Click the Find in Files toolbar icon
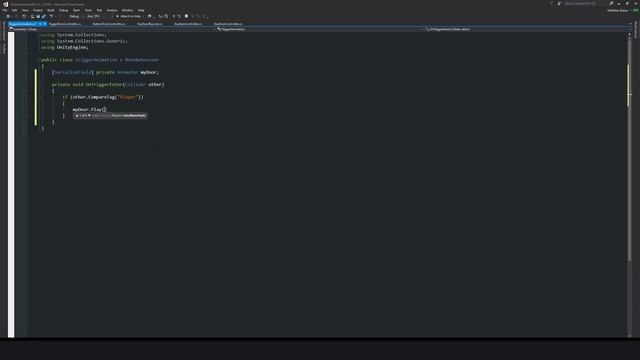 coord(149,16)
